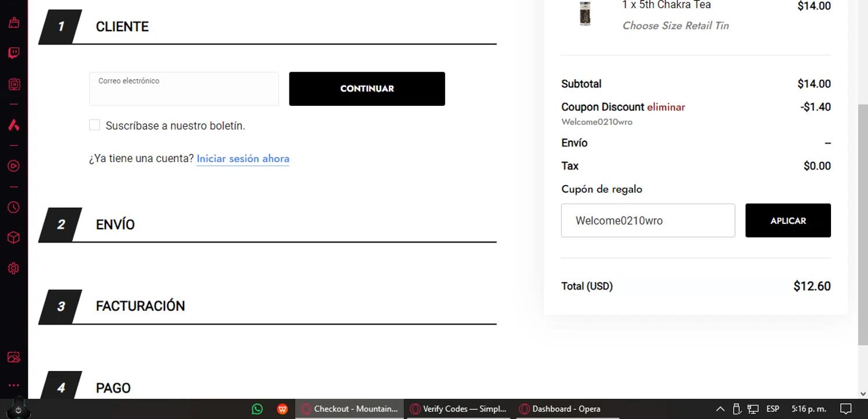Expand sidebar three-dots more options
868x419 pixels.
tap(14, 385)
